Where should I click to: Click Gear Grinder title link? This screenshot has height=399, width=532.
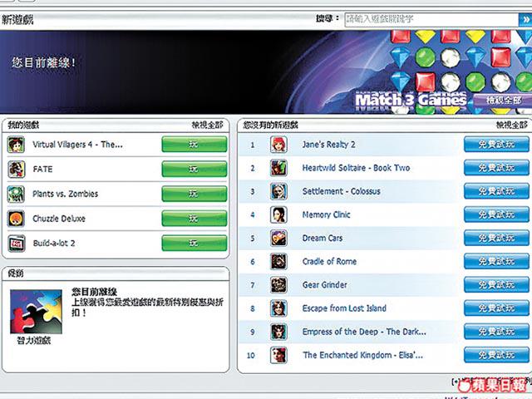tap(325, 285)
